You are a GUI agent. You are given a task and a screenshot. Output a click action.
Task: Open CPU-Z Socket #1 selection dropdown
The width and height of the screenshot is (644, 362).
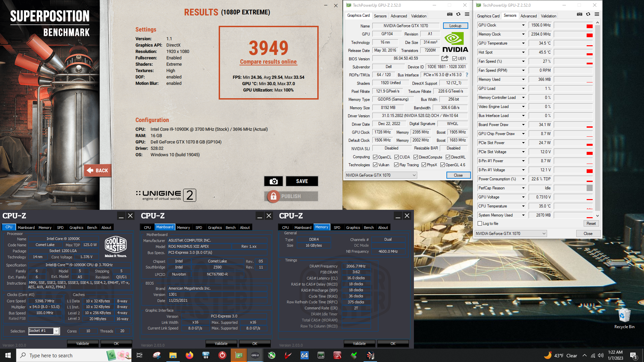[x=44, y=331]
